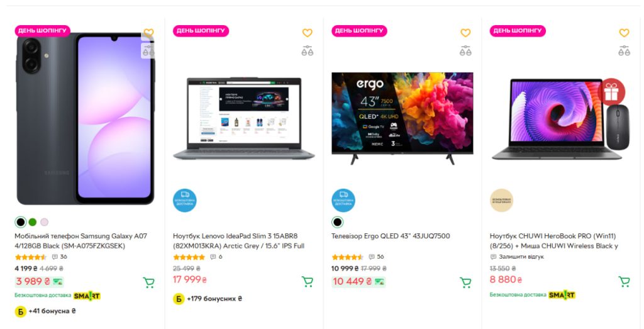644x329 pixels.
Task: Add CHUWI HeroBook to cart
Action: (624, 281)
